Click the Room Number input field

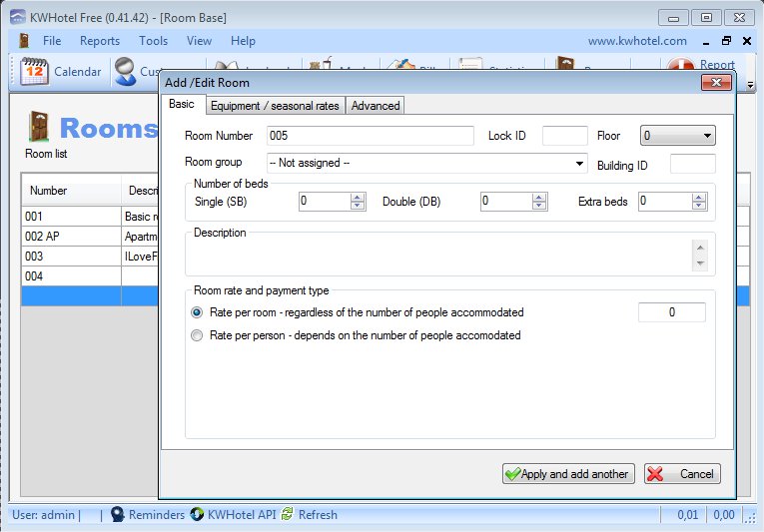point(370,136)
